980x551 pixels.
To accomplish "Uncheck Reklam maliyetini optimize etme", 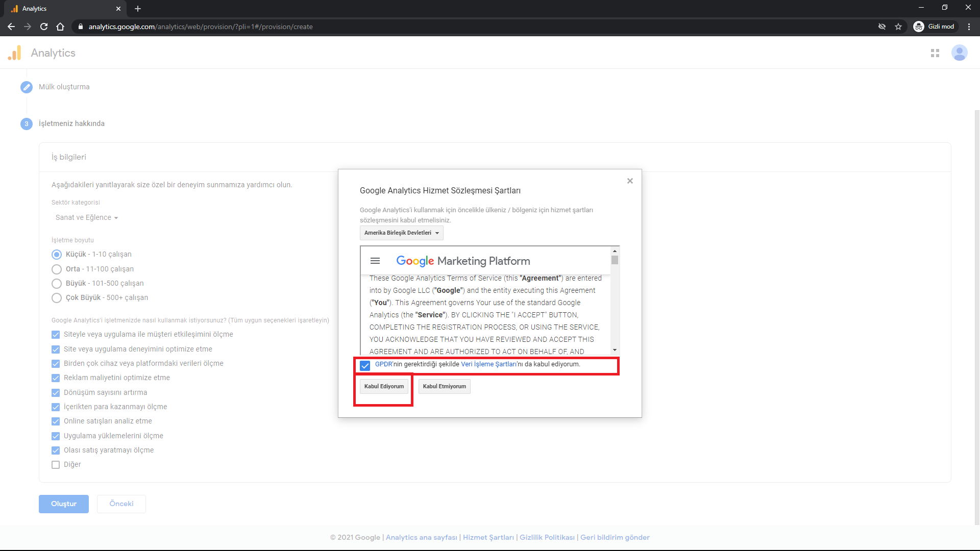I will coord(56,378).
